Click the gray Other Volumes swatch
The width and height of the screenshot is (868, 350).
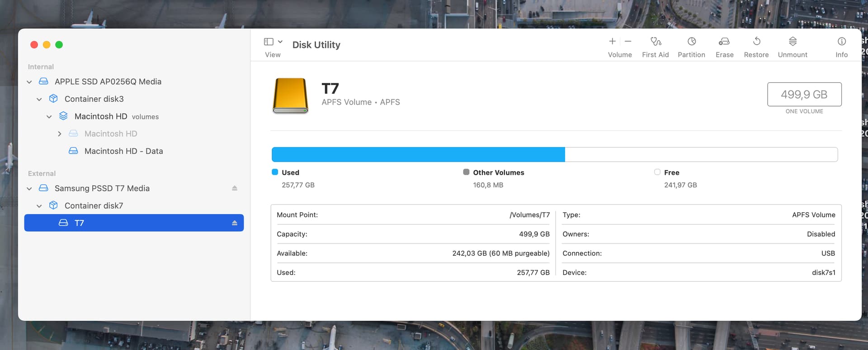[466, 172]
